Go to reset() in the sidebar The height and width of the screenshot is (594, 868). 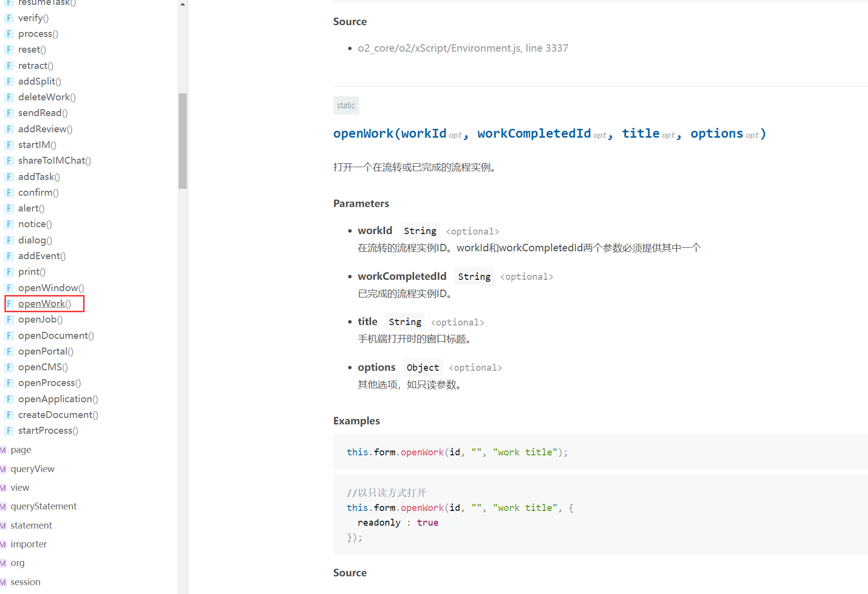pyautogui.click(x=32, y=50)
